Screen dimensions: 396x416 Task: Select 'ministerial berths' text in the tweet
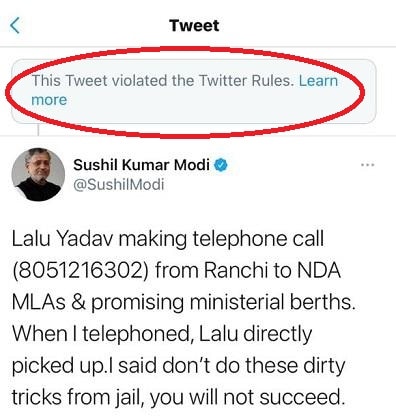tap(272, 302)
